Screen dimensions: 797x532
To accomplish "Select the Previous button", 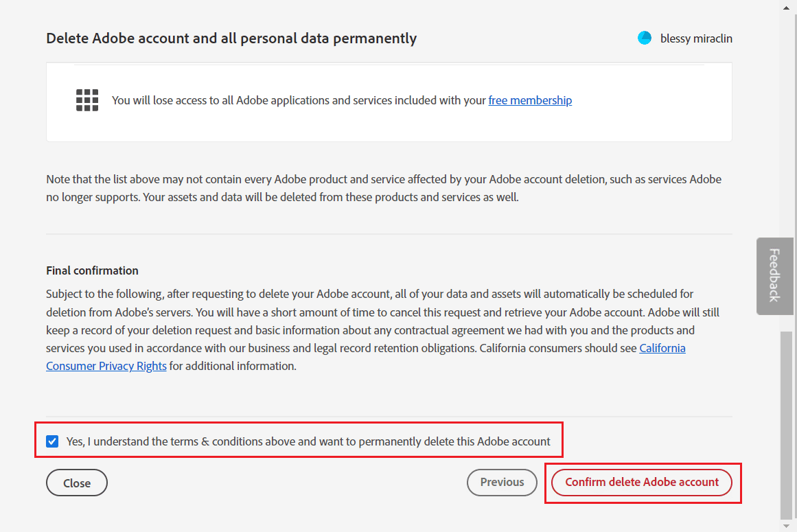I will (502, 482).
